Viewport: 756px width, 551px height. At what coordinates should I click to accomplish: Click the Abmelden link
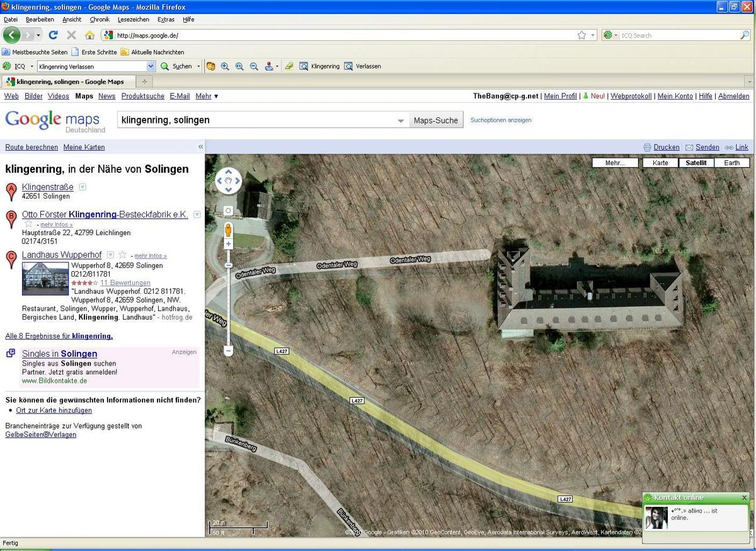734,96
